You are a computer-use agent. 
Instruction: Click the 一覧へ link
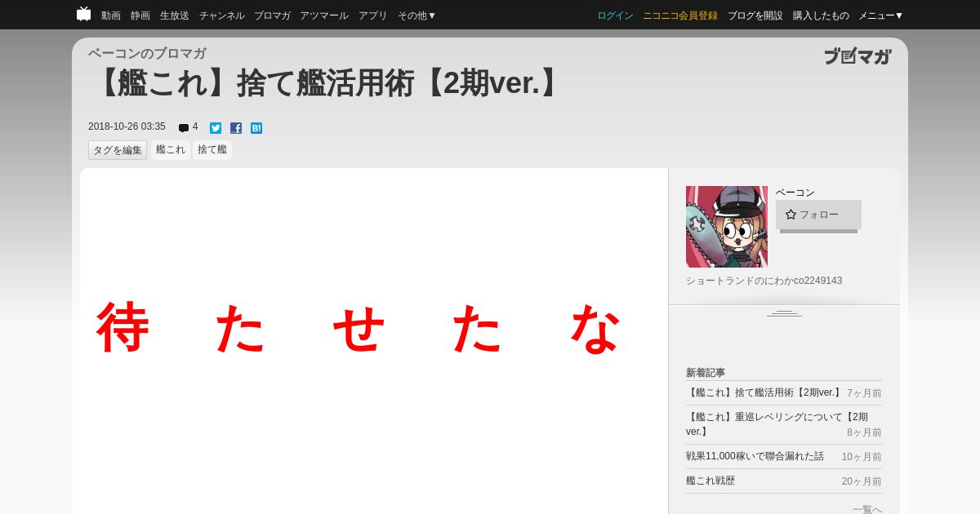[867, 509]
